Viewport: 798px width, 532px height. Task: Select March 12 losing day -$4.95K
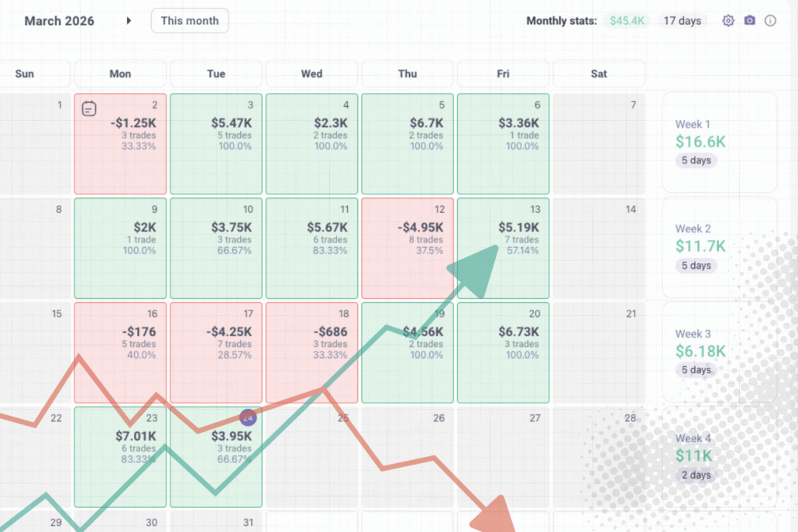point(408,248)
